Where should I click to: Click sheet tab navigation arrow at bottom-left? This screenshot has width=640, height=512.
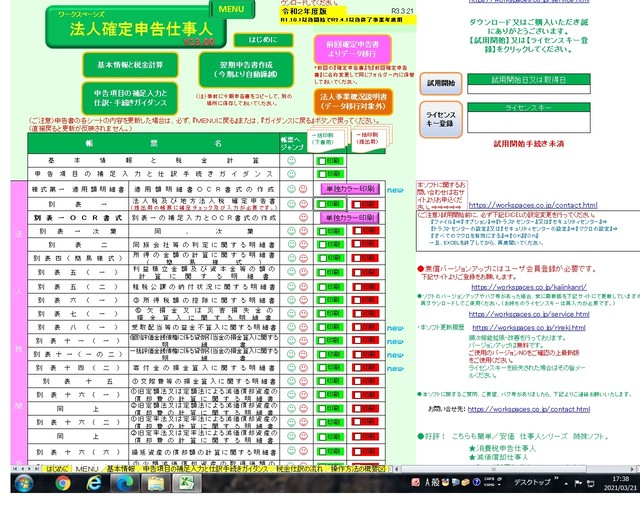15,469
